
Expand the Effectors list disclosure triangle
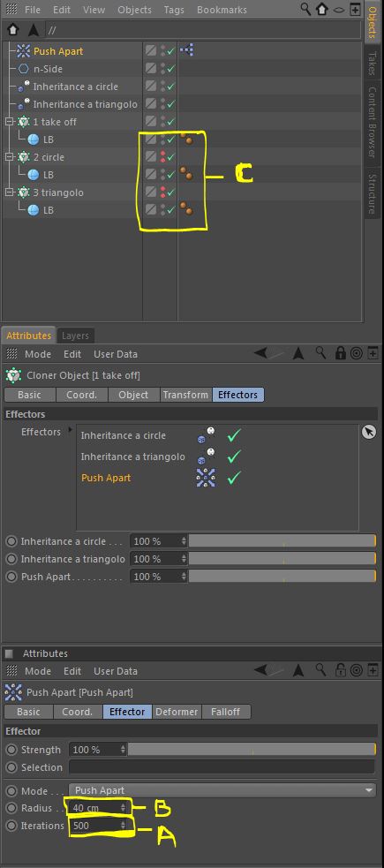click(x=70, y=430)
